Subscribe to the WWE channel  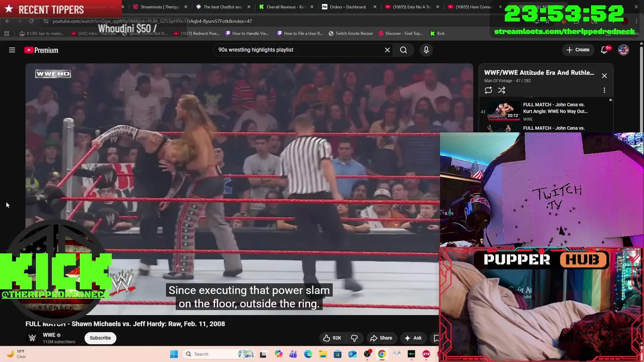click(100, 338)
